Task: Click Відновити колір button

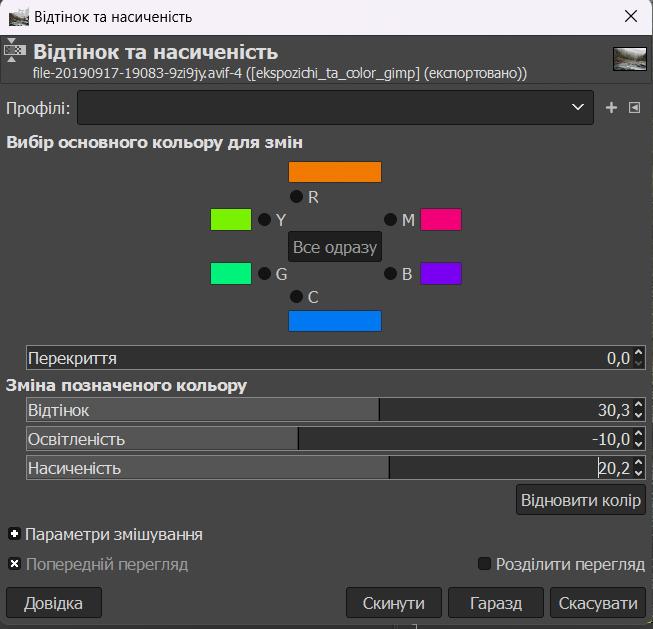Action: tap(581, 500)
